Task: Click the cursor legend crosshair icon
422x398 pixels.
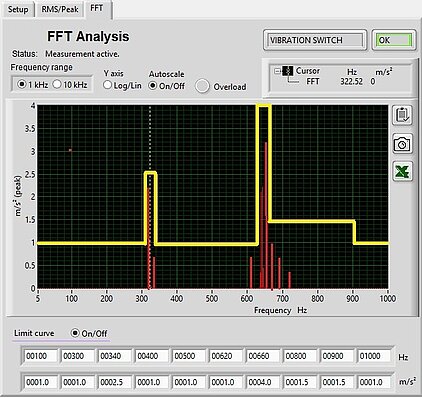Action: click(x=288, y=71)
